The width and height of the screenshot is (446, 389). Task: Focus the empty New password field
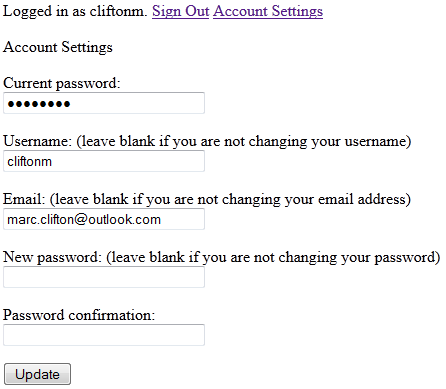tap(104, 277)
